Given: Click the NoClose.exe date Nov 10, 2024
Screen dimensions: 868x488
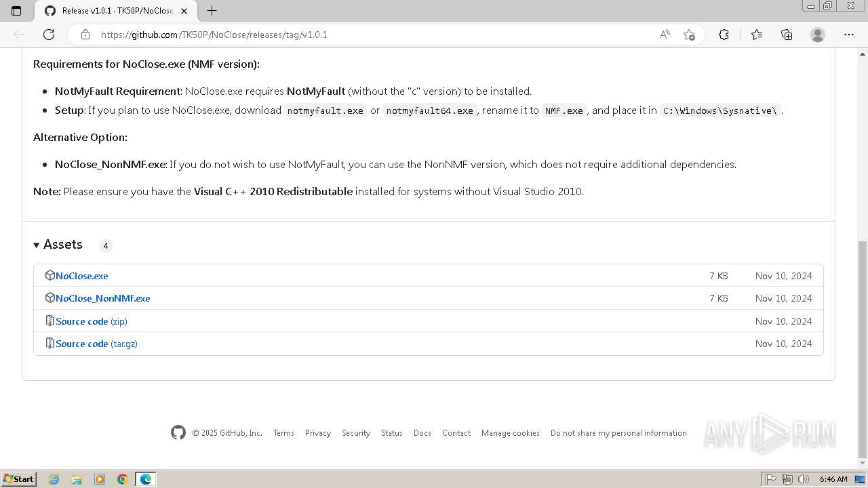Looking at the screenshot, I should click(x=783, y=276).
